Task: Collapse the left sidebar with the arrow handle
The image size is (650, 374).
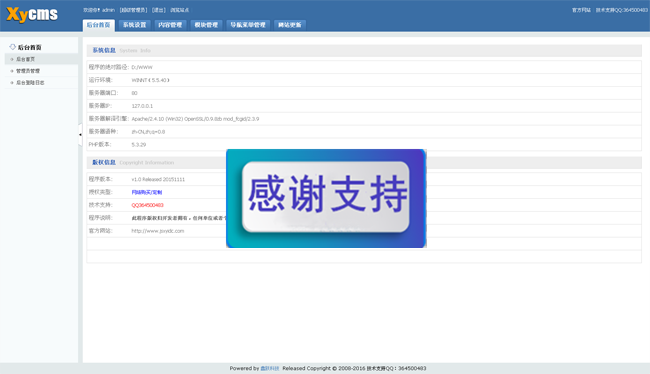Action: click(x=80, y=134)
